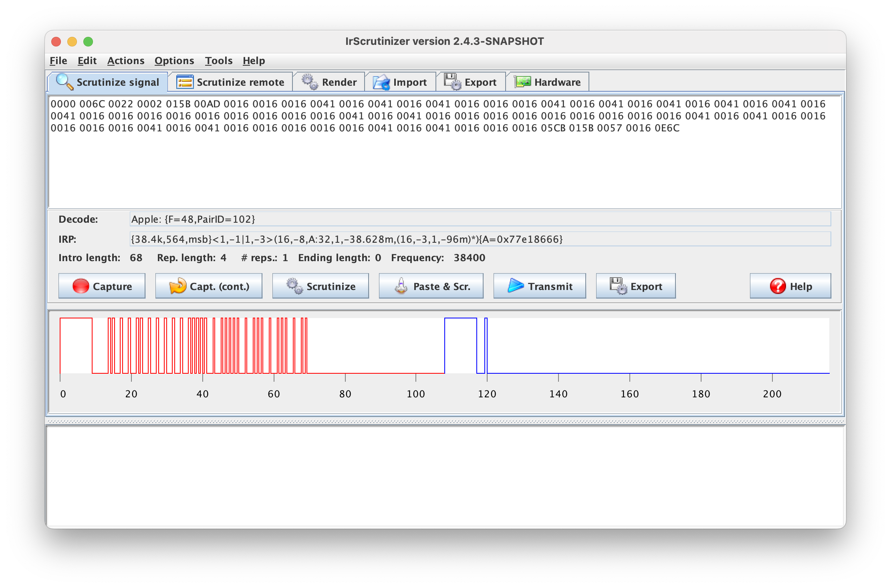The height and width of the screenshot is (588, 891).
Task: Click the Decode field showing Apple F=48
Action: 480,219
